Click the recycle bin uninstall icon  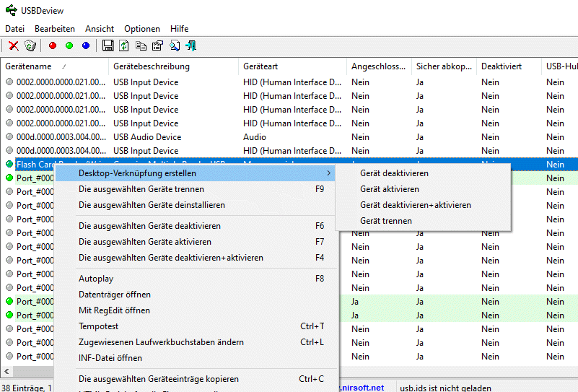pyautogui.click(x=30, y=45)
